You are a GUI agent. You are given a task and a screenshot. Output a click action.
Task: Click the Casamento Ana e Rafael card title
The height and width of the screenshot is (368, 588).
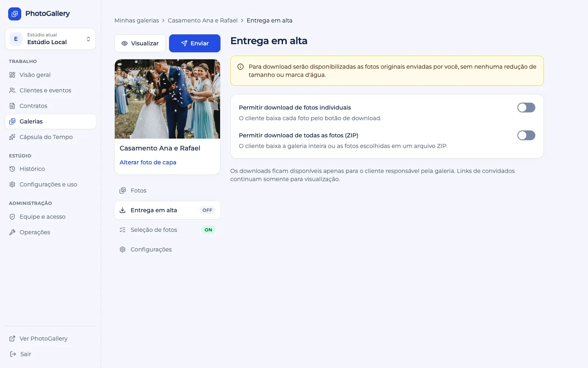point(160,148)
